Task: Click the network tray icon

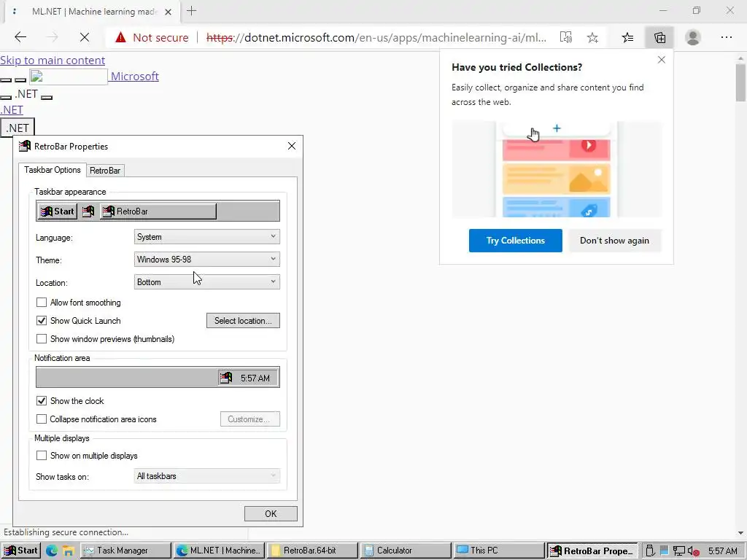Action: click(679, 551)
